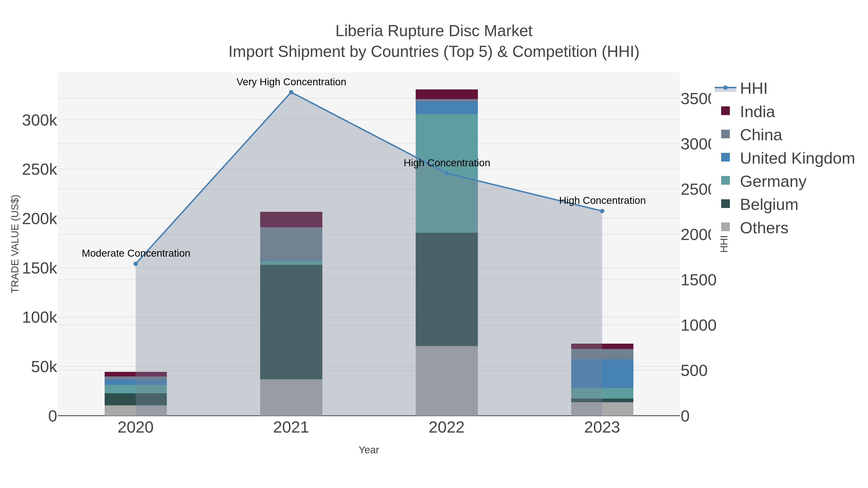
Task: Click the Germany segment of the 2022 bar
Action: [x=447, y=174]
